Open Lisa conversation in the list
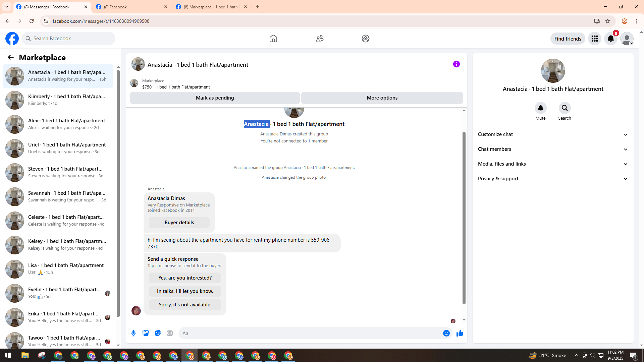The height and width of the screenshot is (362, 644). coord(58,269)
